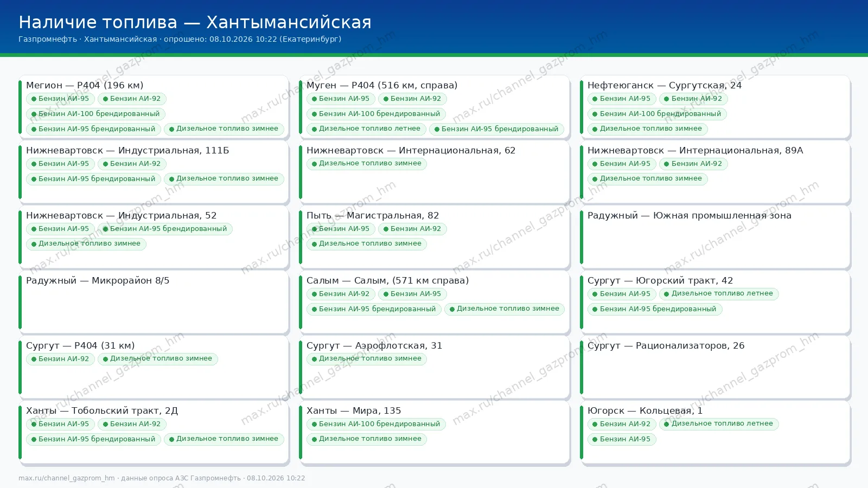The height and width of the screenshot is (488, 868).
Task: Click Бензин АИ-95 брендированный chip in Салым card
Action: [374, 309]
